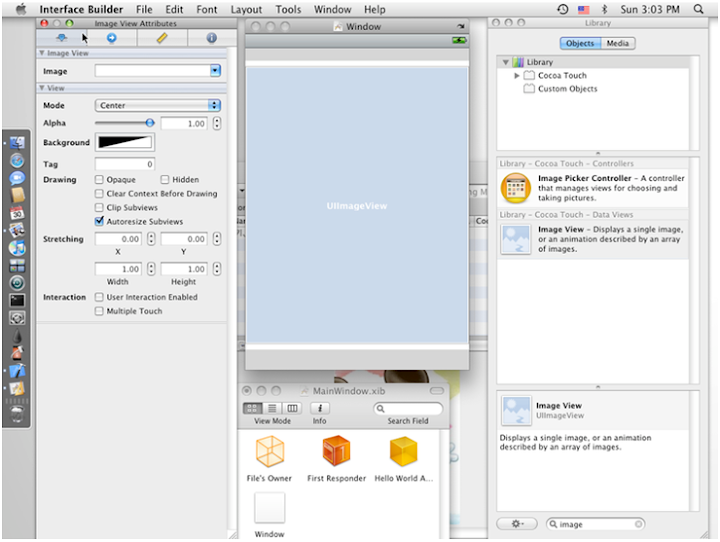Open the Apple menu

[x=21, y=9]
